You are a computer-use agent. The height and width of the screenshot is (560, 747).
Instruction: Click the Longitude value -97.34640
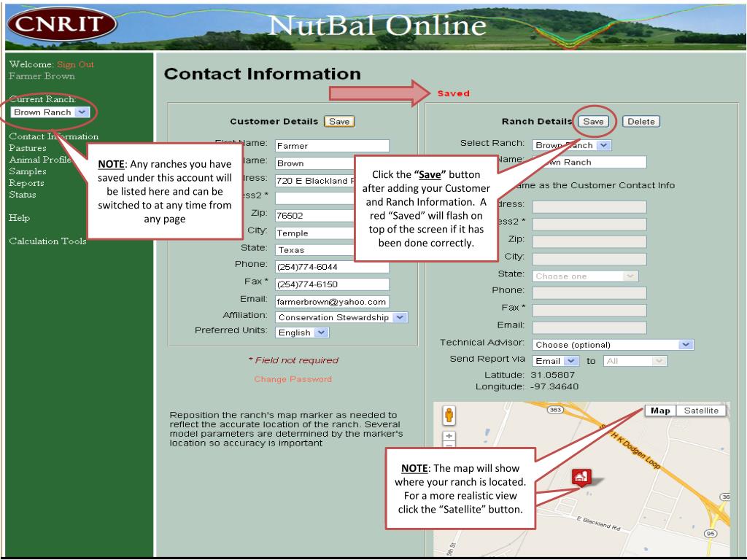(x=554, y=386)
